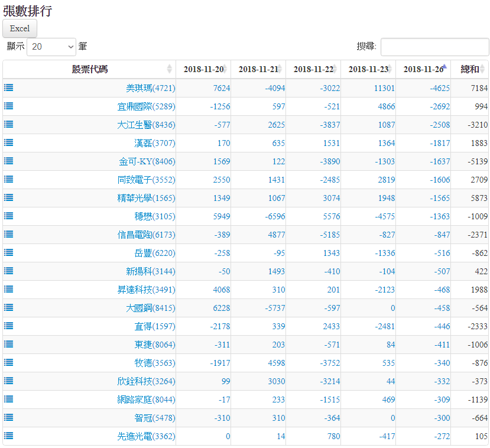Sort by the 2018-11-22 column header

pyautogui.click(x=313, y=69)
